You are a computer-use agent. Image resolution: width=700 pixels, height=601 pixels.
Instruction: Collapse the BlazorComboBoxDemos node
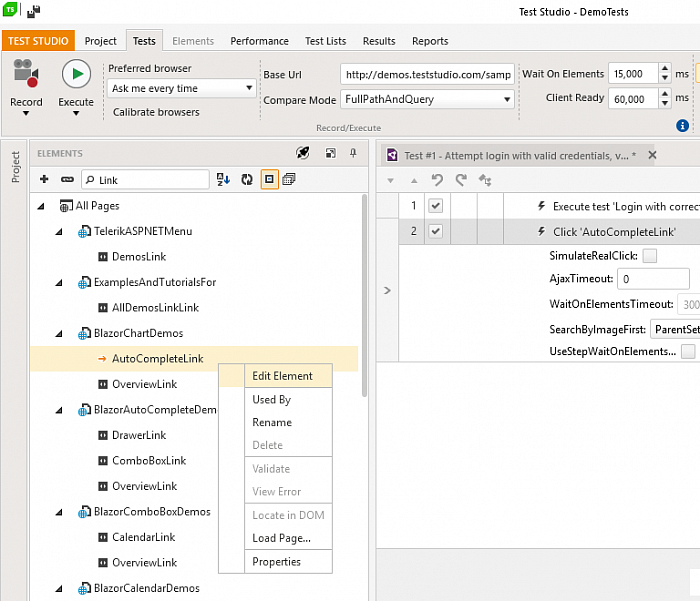[x=59, y=512]
